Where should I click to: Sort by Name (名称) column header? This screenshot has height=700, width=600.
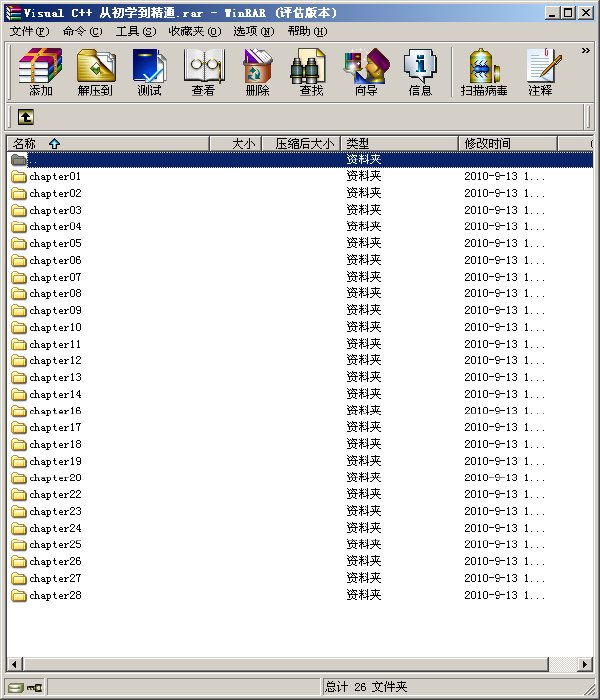coord(108,144)
